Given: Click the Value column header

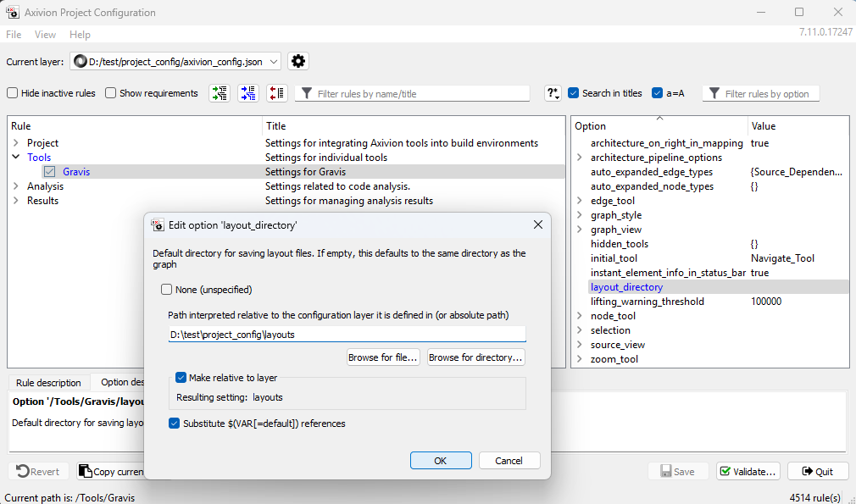Looking at the screenshot, I should [798, 125].
